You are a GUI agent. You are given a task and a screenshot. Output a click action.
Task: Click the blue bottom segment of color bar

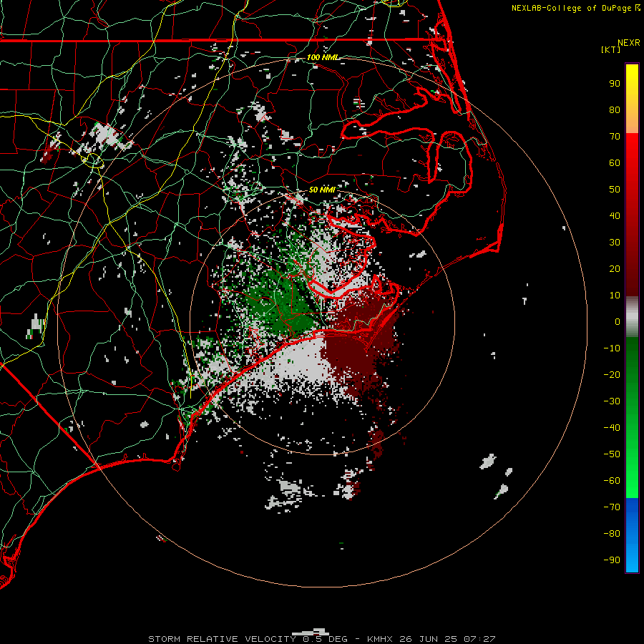click(x=632, y=535)
